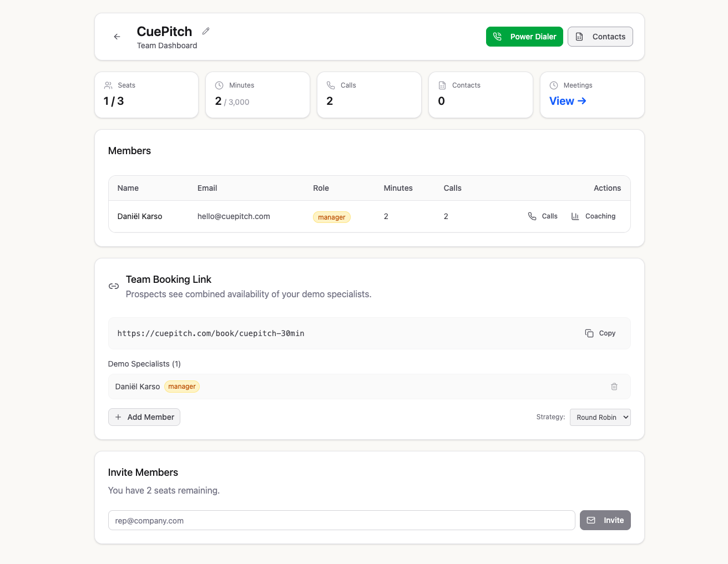Viewport: 728px width, 564px height.
Task: Click the Invite button
Action: 605,520
